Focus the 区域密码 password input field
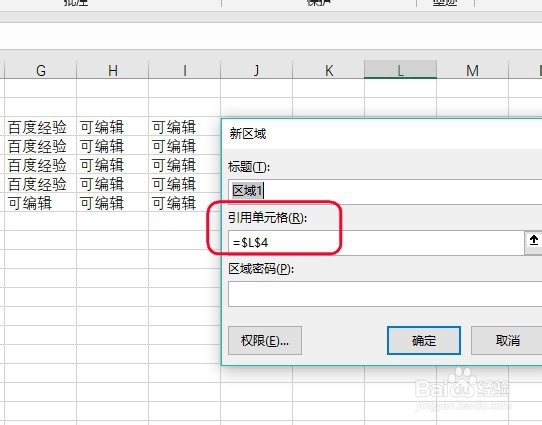542x425 pixels. (x=385, y=294)
